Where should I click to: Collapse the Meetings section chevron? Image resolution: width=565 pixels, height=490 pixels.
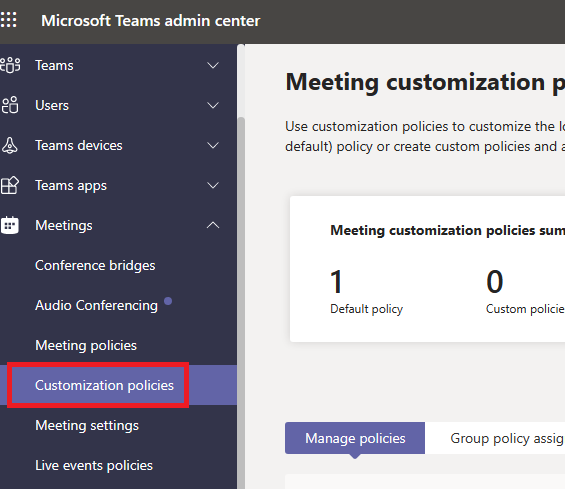coord(213,225)
